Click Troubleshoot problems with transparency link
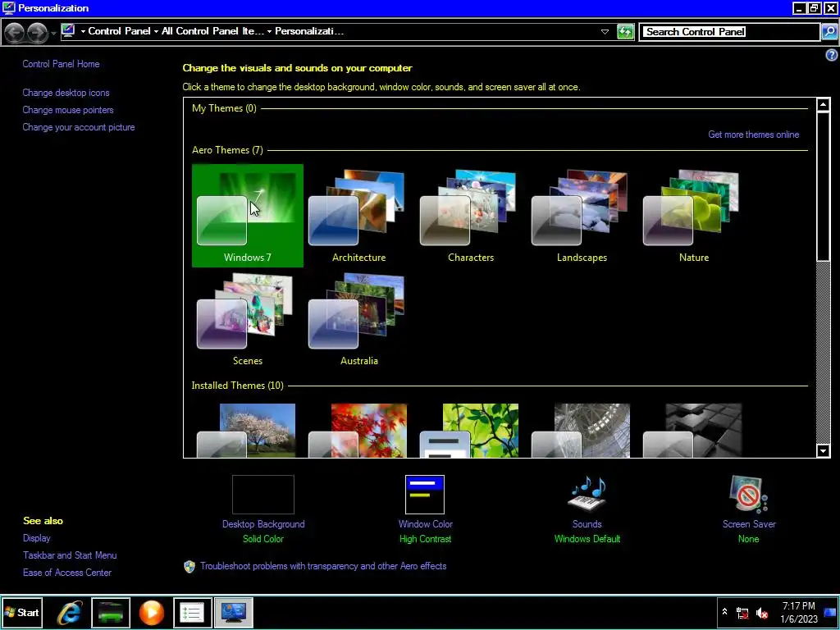840x630 pixels. [x=323, y=566]
